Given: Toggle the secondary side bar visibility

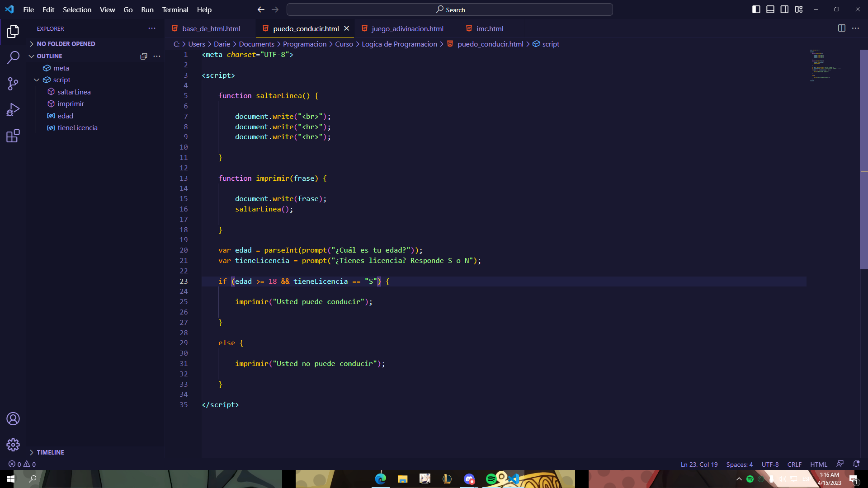Looking at the screenshot, I should click(785, 9).
